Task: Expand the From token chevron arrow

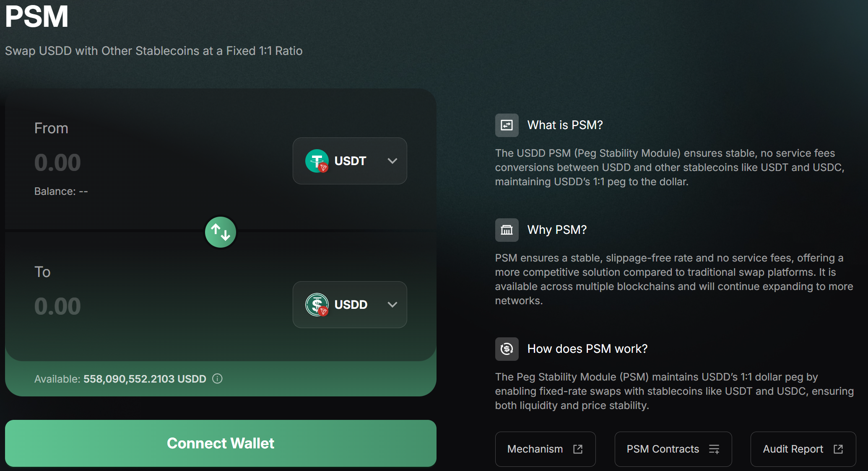Action: tap(392, 161)
